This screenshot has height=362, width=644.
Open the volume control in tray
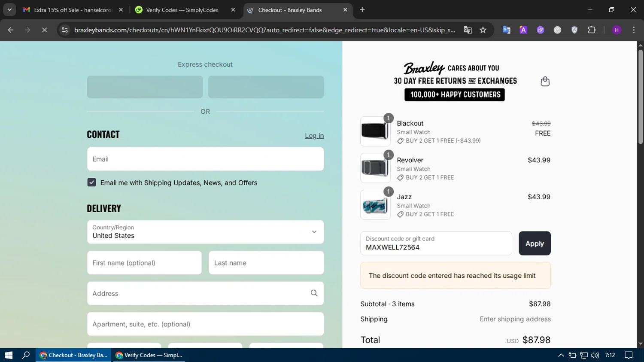(595, 355)
